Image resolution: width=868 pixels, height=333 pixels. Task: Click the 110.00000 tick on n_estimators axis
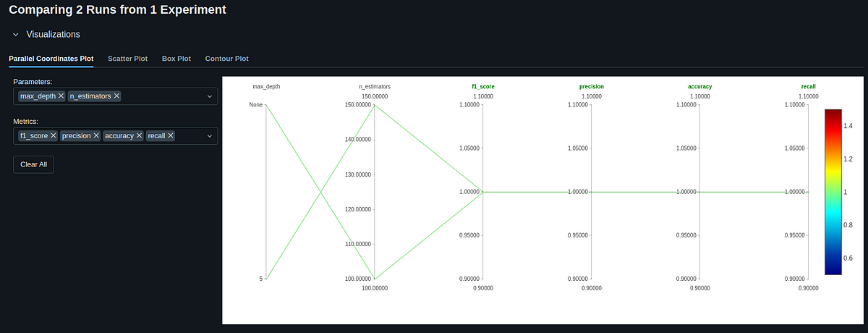click(359, 244)
